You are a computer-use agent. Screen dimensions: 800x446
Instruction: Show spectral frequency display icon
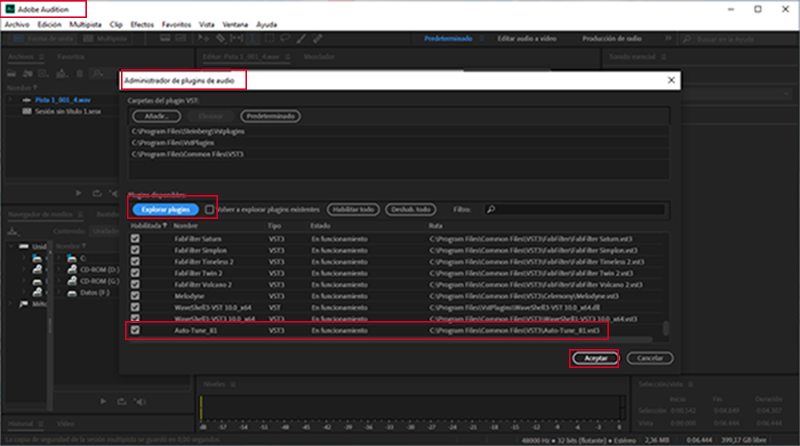[x=165, y=38]
